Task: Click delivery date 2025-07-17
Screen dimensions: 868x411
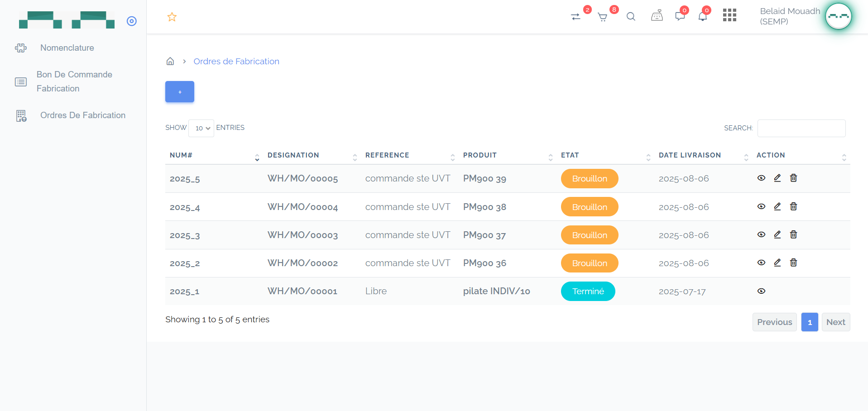Action: click(682, 292)
